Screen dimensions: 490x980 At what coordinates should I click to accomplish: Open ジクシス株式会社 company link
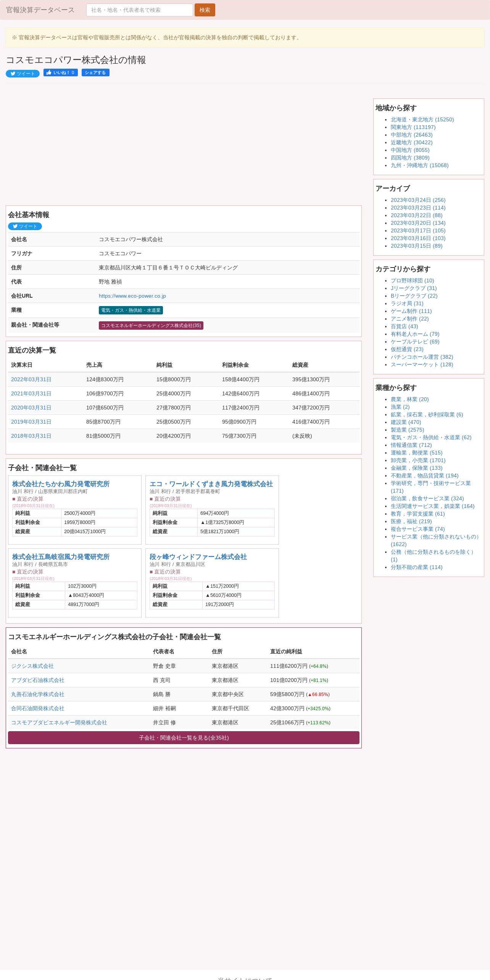[32, 666]
